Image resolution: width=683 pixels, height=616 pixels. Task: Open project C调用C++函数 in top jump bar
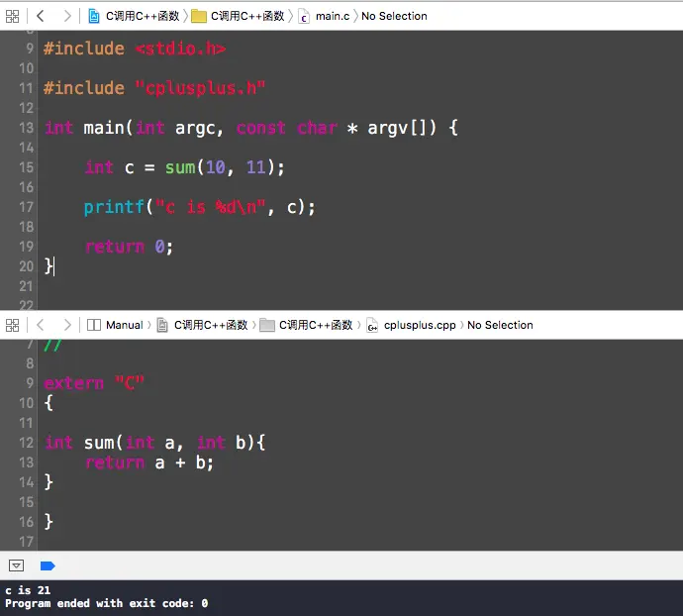[x=143, y=16]
